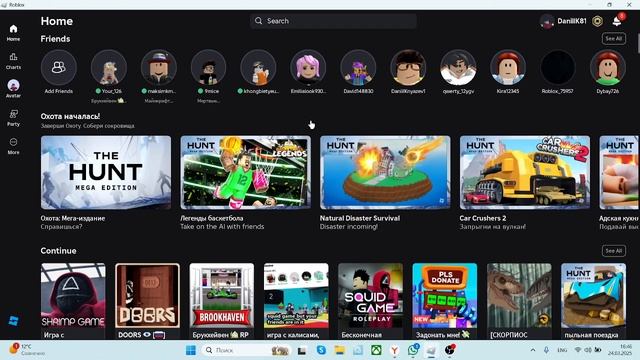Click the Add Friends circle icon
Screen dimensions: 640x360
[x=58, y=67]
